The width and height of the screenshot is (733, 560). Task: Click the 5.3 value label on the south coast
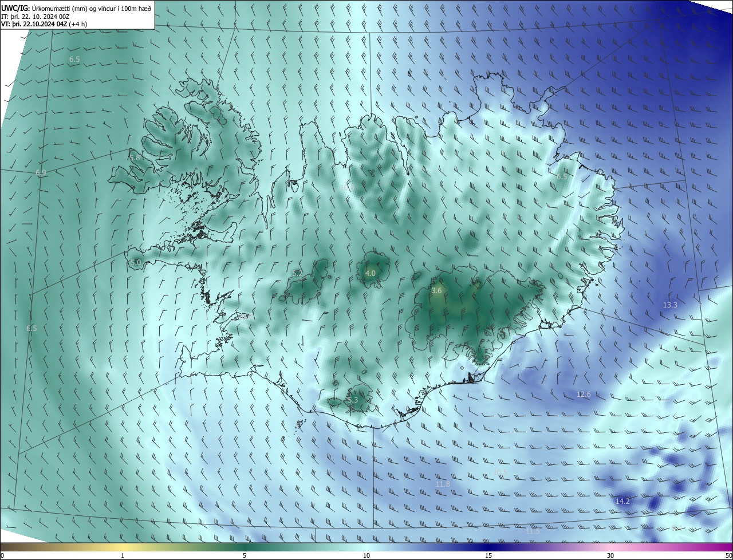(352, 400)
